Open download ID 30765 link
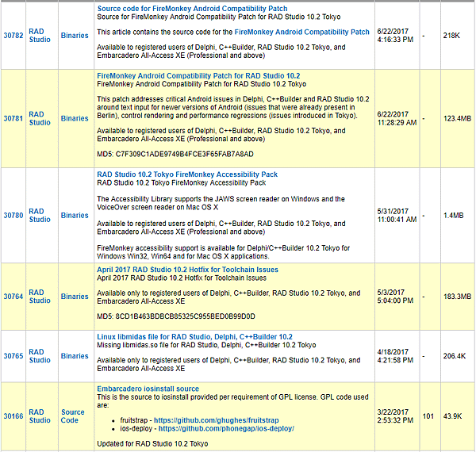This screenshot has width=476, height=452. coord(13,356)
